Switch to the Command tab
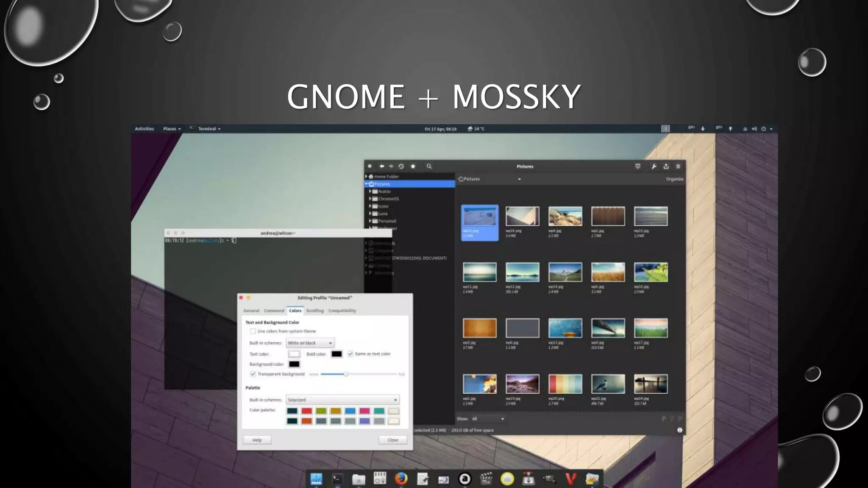 274,311
